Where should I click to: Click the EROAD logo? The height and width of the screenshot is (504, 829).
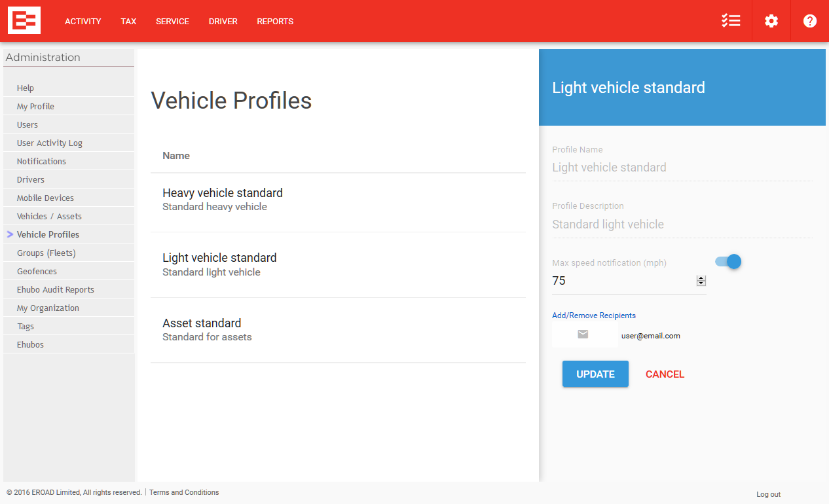pyautogui.click(x=24, y=20)
